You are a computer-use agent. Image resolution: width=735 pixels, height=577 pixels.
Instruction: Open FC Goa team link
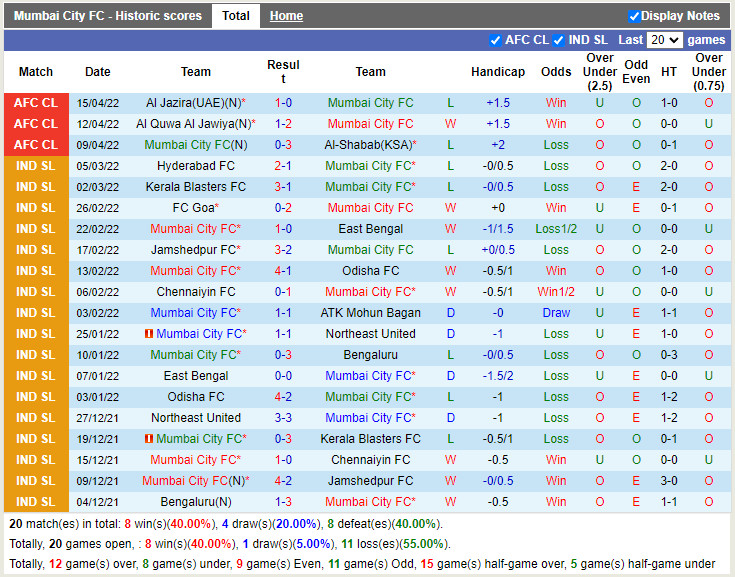pyautogui.click(x=196, y=208)
